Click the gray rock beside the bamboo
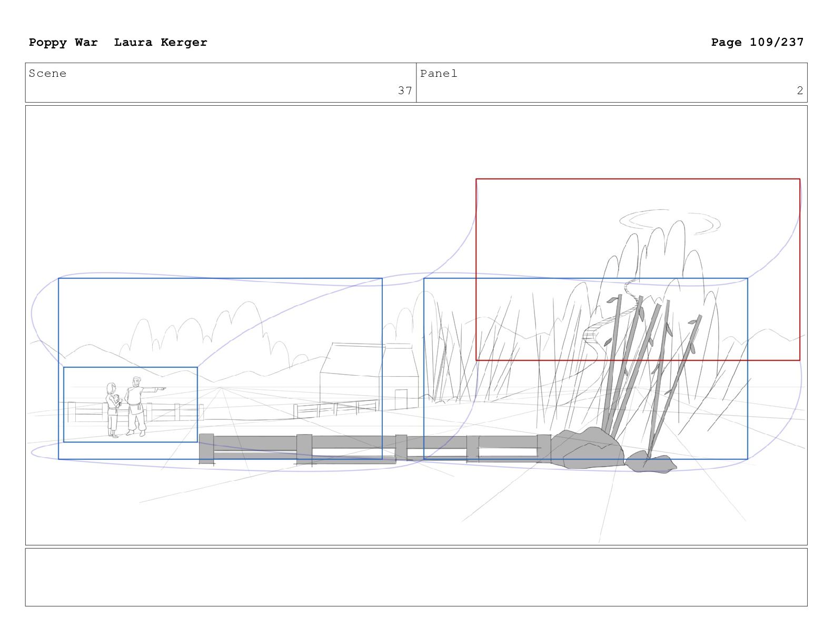This screenshot has height=644, width=834. point(587,449)
